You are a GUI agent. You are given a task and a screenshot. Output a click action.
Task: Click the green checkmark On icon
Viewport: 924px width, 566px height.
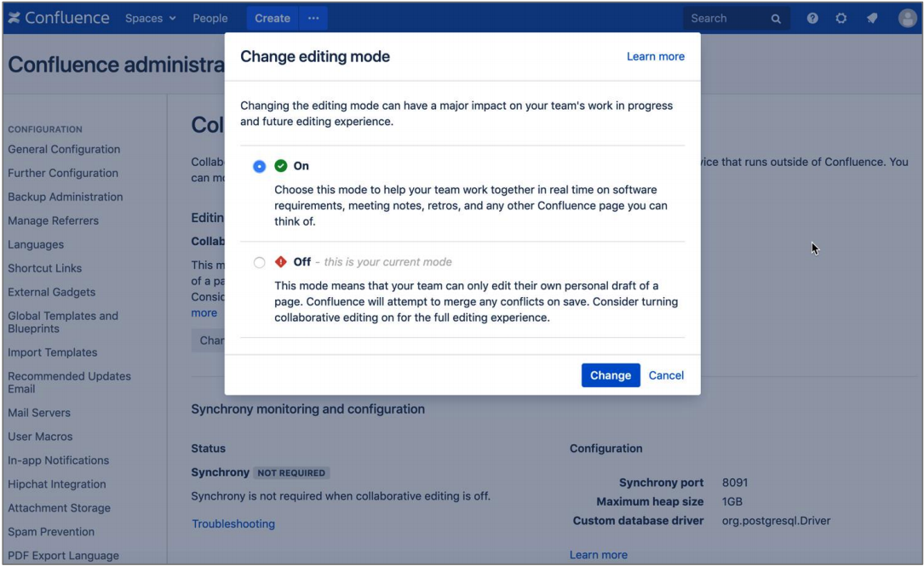281,166
